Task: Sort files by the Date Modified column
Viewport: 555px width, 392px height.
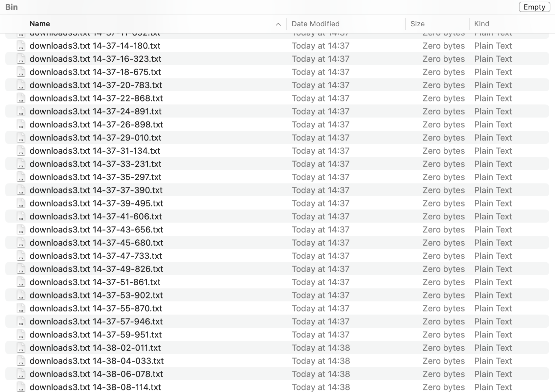Action: click(316, 24)
